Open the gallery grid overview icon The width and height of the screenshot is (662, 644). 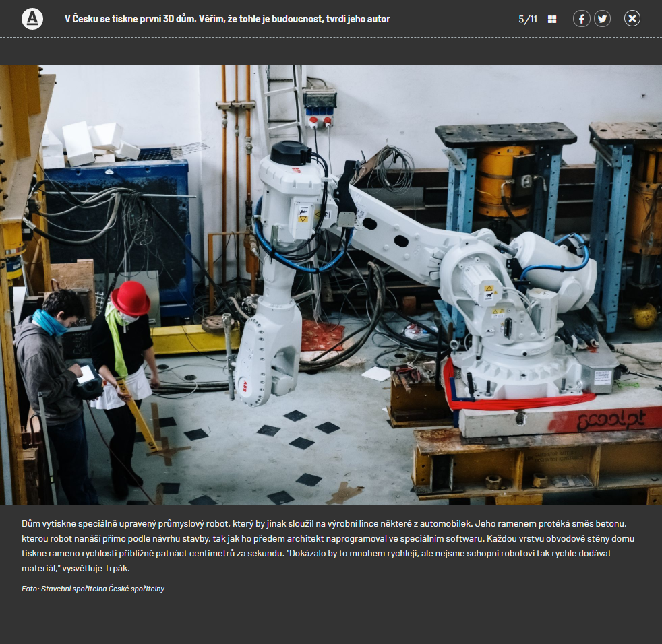click(552, 19)
